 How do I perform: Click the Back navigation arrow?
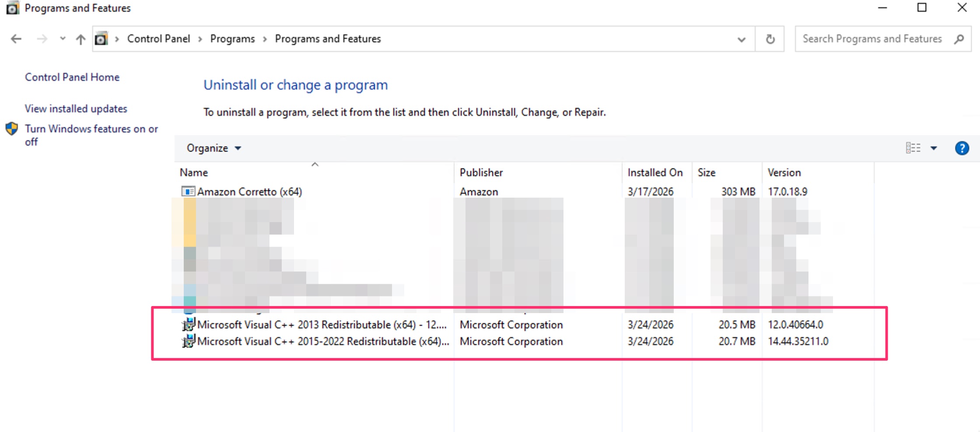[x=16, y=39]
